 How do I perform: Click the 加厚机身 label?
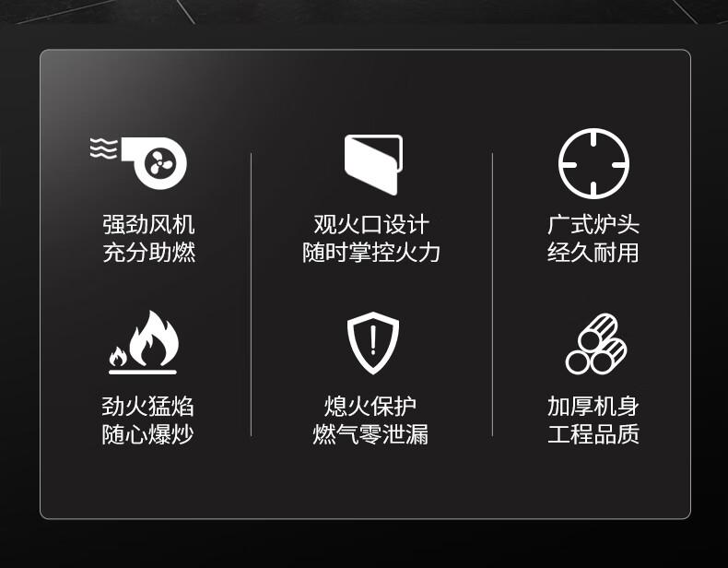[x=593, y=407]
